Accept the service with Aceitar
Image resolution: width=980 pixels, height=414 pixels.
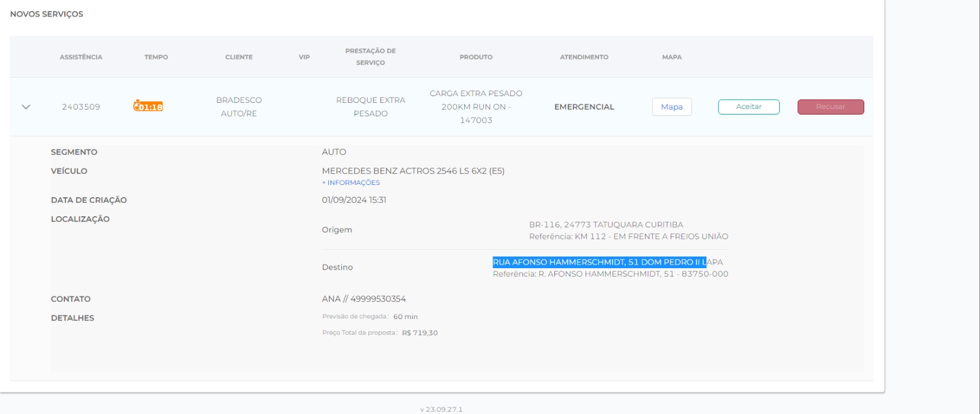coord(748,107)
